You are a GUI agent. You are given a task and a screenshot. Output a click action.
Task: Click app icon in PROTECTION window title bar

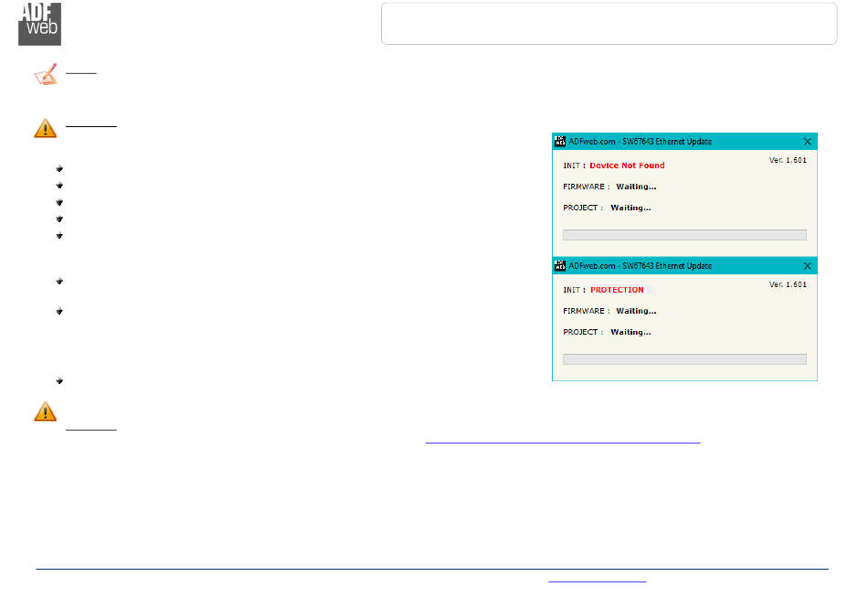tap(560, 266)
